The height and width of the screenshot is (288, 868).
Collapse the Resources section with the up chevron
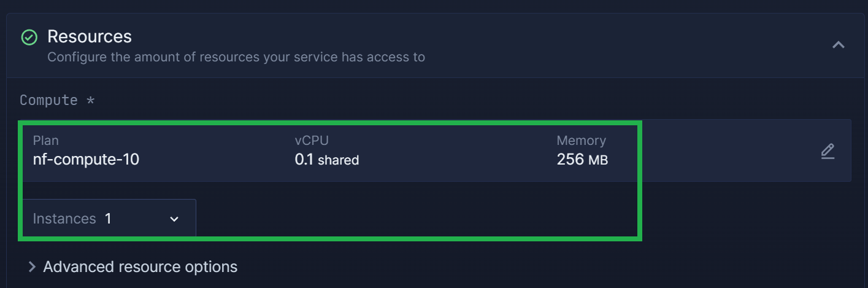838,45
